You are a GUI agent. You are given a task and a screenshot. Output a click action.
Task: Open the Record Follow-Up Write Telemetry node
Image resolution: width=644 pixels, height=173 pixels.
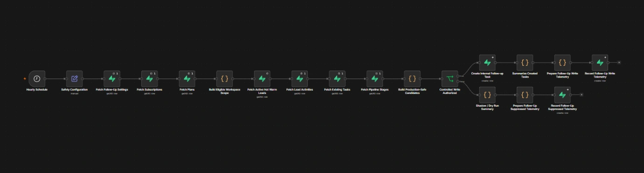pyautogui.click(x=600, y=62)
